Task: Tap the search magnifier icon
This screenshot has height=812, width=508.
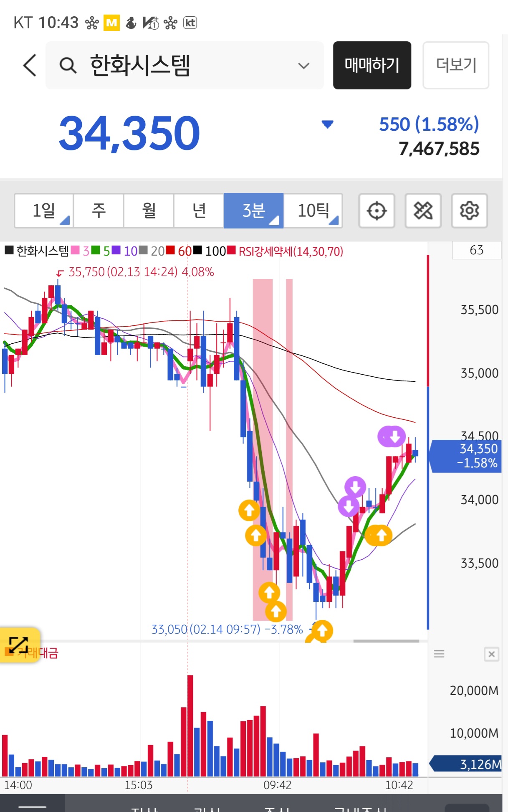Action: pyautogui.click(x=68, y=66)
